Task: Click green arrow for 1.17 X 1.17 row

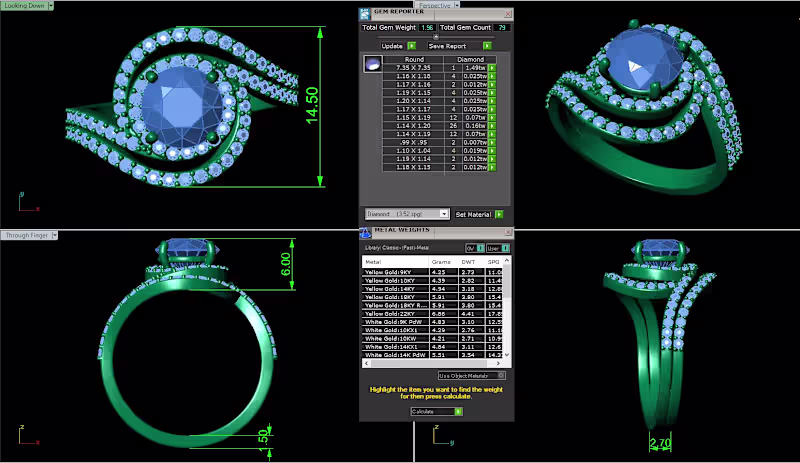Action: [x=492, y=109]
